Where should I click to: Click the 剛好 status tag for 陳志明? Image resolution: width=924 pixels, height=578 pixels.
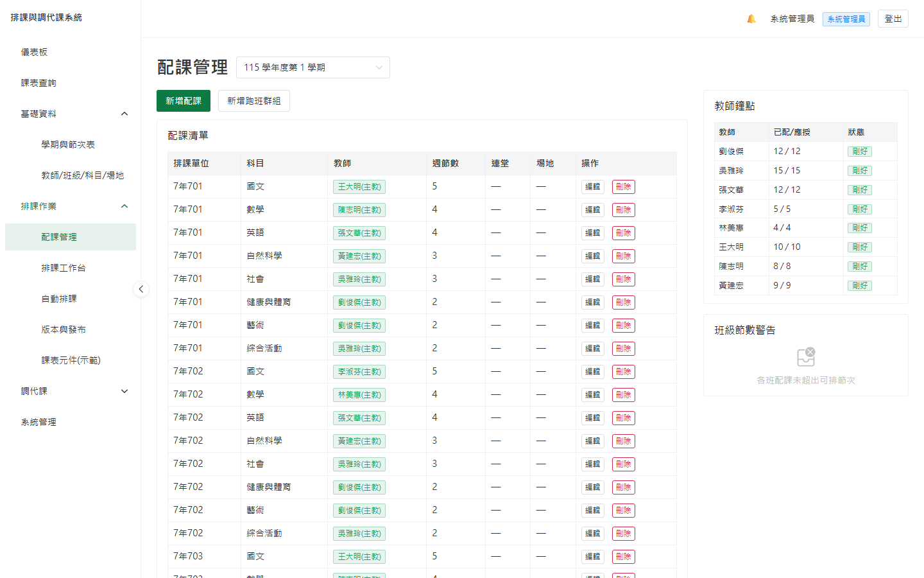point(860,267)
